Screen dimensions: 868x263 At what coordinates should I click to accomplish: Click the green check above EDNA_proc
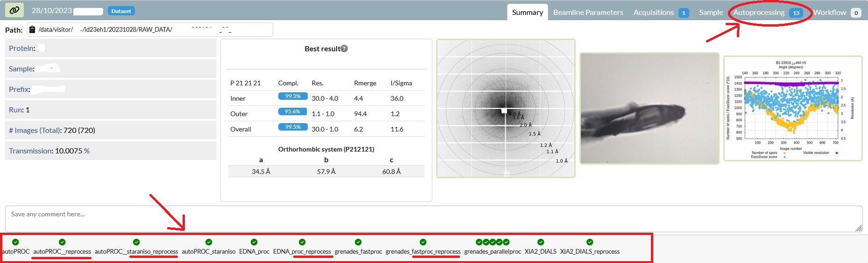click(254, 242)
